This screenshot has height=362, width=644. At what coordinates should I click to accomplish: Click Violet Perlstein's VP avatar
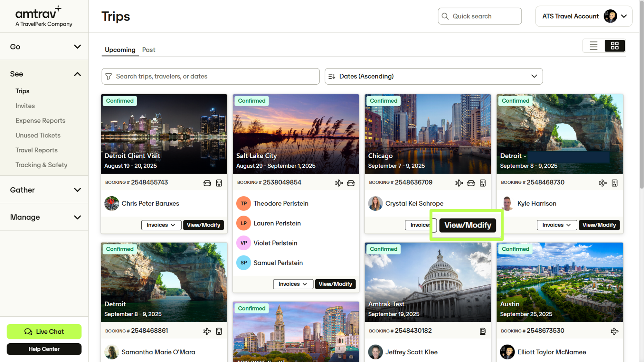pos(243,243)
